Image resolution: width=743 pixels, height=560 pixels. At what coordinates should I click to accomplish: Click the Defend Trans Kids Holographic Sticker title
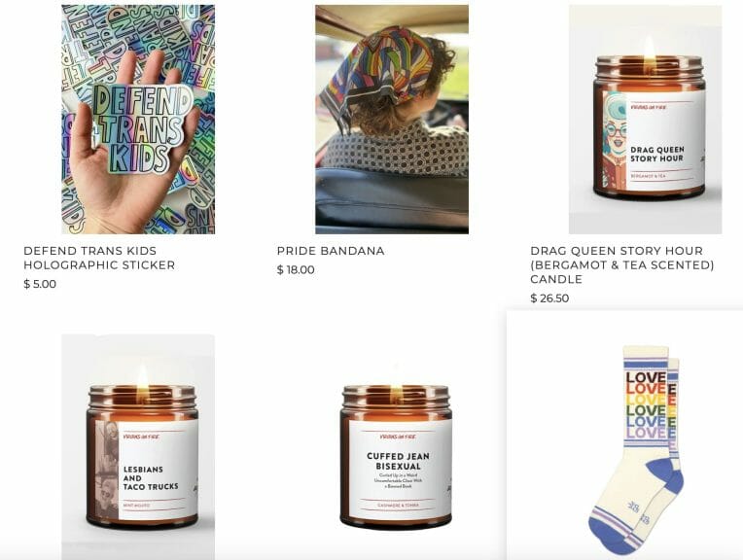[99, 258]
